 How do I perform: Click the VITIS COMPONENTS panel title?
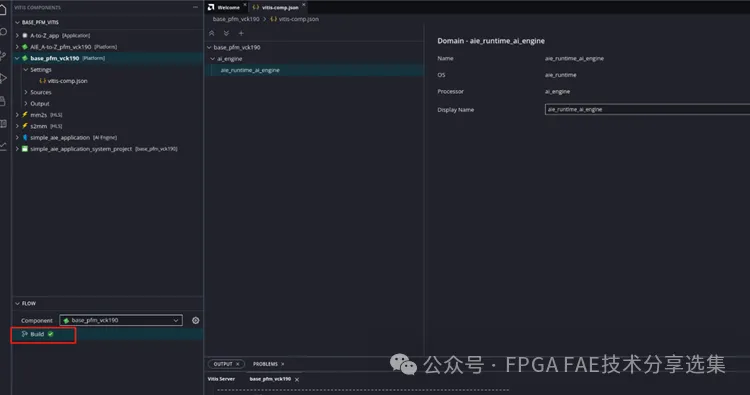pos(37,8)
